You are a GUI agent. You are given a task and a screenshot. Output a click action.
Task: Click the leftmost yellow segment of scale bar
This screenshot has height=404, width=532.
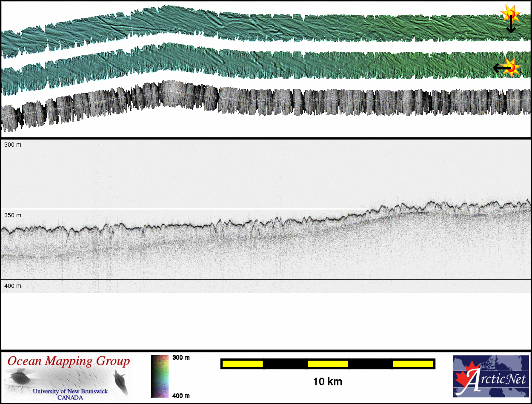[243, 364]
